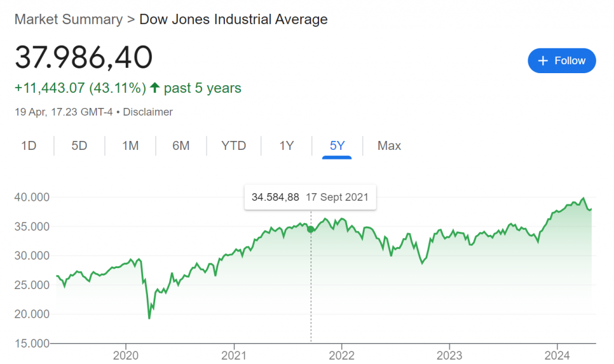Click the Dow Jones Industrial Average title
The width and height of the screenshot is (614, 364).
coord(233,19)
